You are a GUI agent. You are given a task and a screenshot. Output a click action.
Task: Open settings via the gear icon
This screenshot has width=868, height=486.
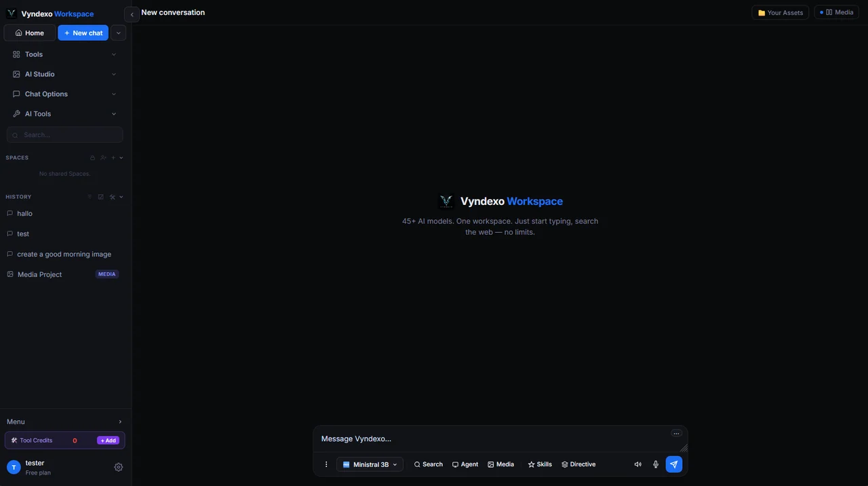(119, 467)
